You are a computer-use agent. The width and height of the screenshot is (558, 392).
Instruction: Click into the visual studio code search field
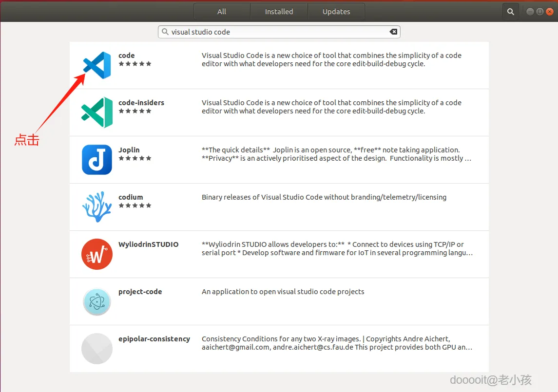[x=279, y=32]
